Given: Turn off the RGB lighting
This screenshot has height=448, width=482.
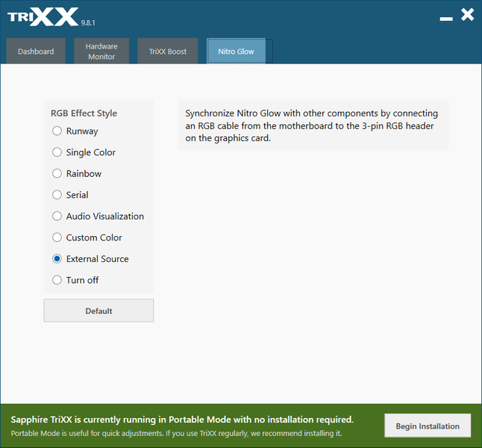Looking at the screenshot, I should tap(75, 280).
